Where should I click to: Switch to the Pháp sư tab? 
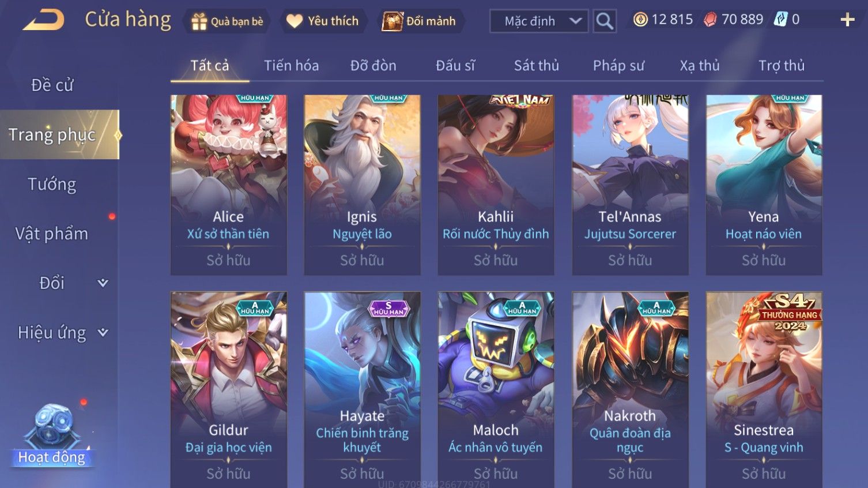(618, 66)
